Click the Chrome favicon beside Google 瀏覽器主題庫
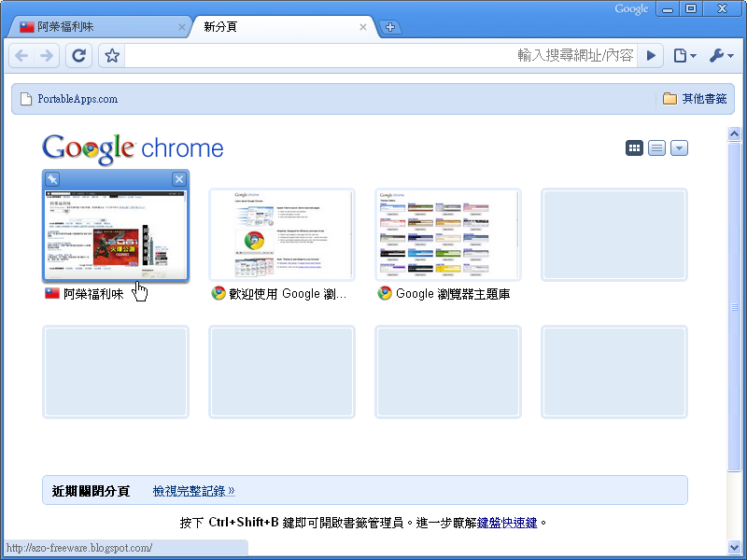This screenshot has height=560, width=747. tap(385, 293)
